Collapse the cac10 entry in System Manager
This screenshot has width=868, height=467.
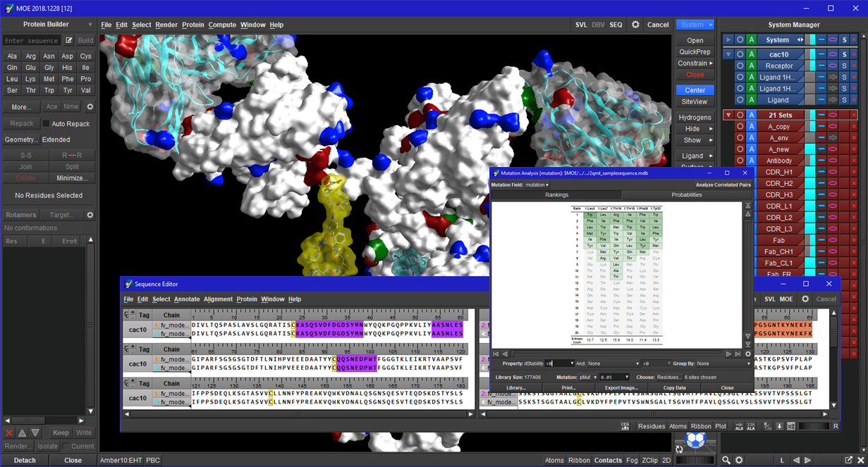tap(728, 54)
